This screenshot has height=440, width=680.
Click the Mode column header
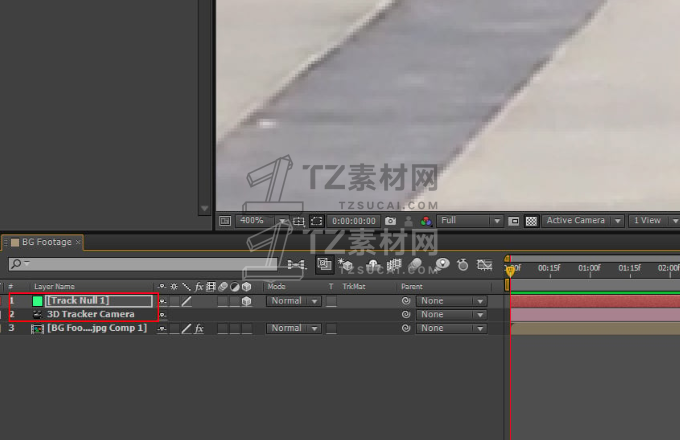coord(276,287)
